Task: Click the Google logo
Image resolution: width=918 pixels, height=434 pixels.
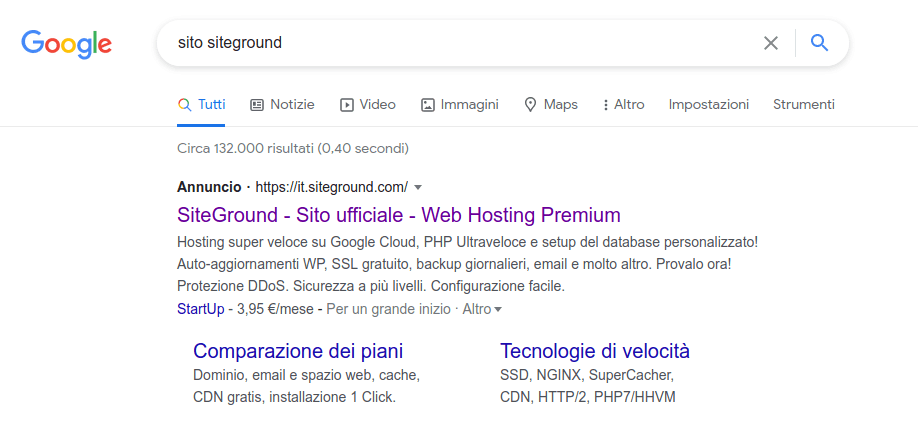Action: click(x=67, y=44)
